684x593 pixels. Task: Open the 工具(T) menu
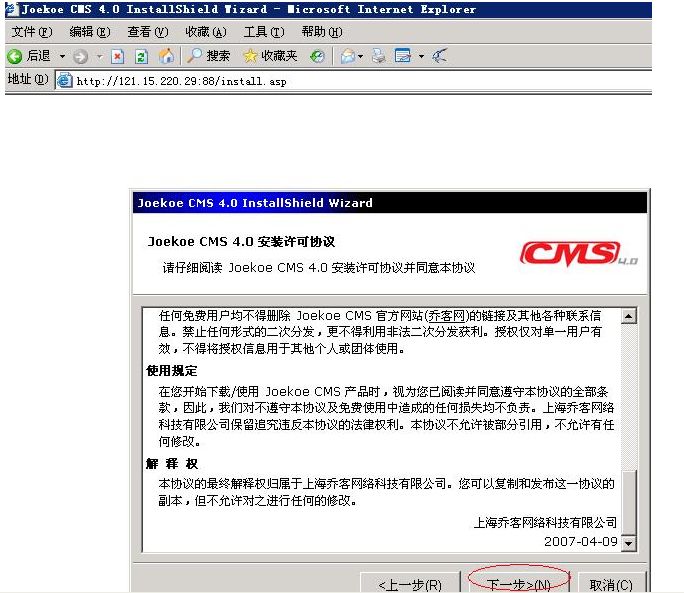263,32
